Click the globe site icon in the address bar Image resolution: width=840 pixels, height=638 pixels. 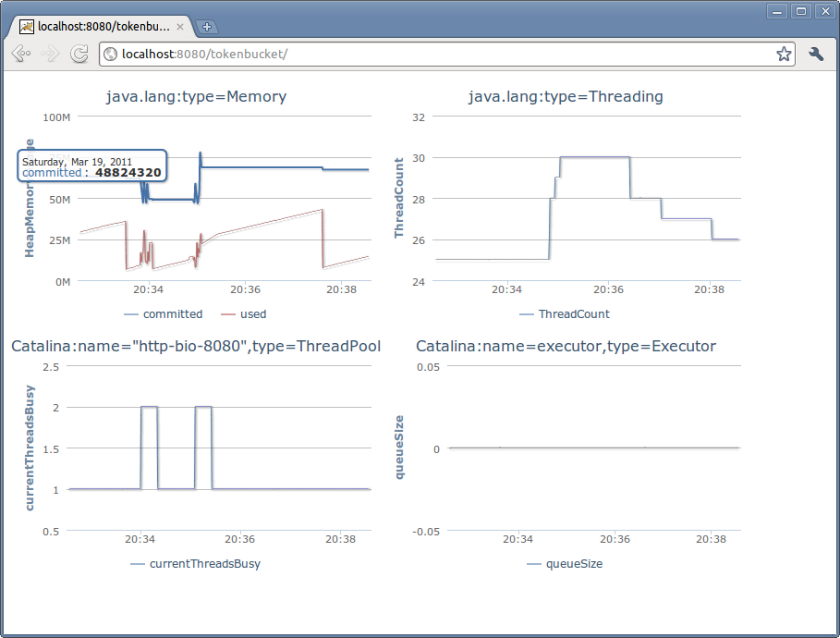coord(110,55)
